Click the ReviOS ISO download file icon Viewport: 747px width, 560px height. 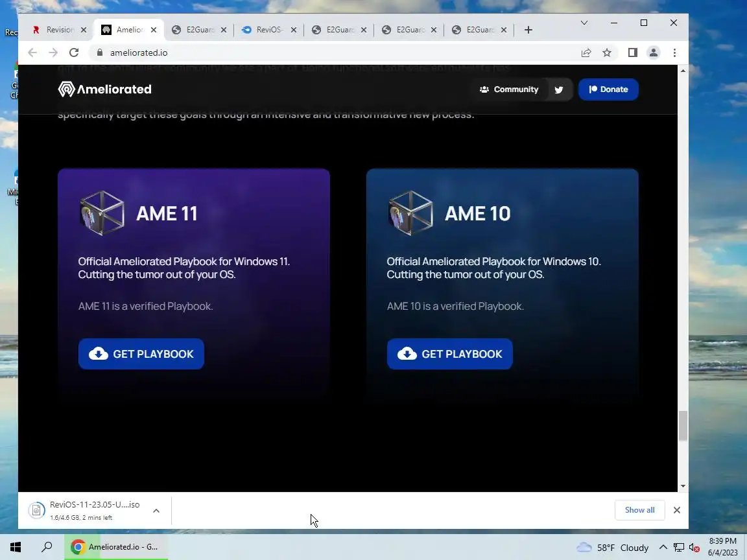point(37,511)
